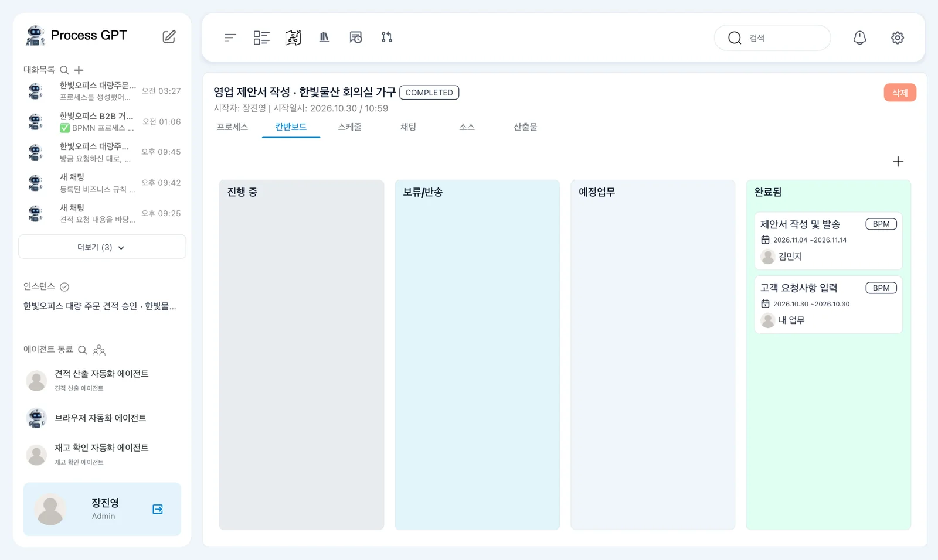This screenshot has width=938, height=560.
Task: Select 견적 산출 자동화 에이전트
Action: point(102,380)
